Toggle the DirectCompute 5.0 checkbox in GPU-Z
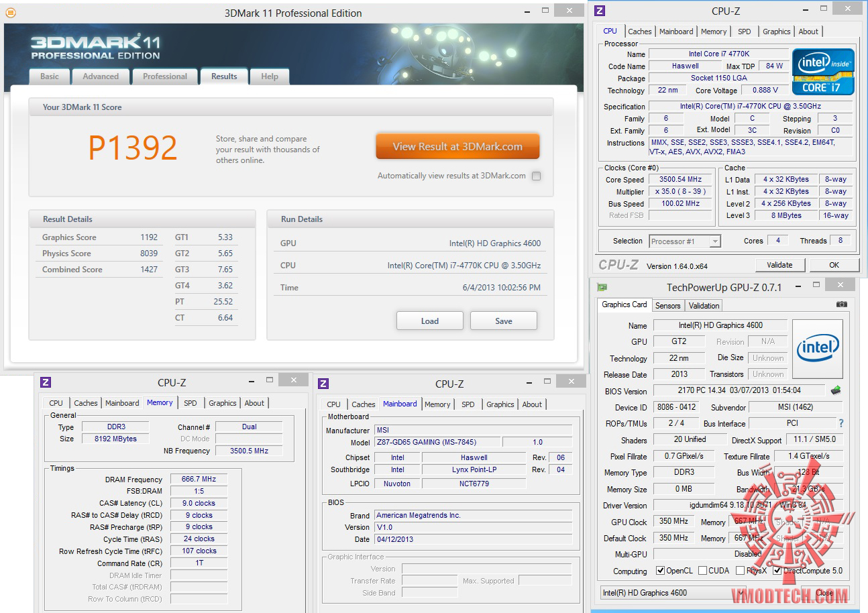 tap(777, 571)
